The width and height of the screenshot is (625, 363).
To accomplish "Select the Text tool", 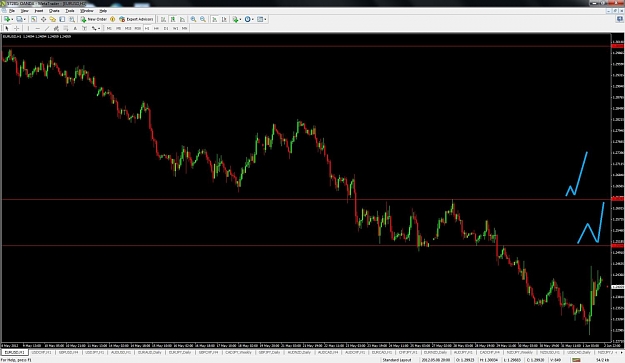I will (75, 28).
